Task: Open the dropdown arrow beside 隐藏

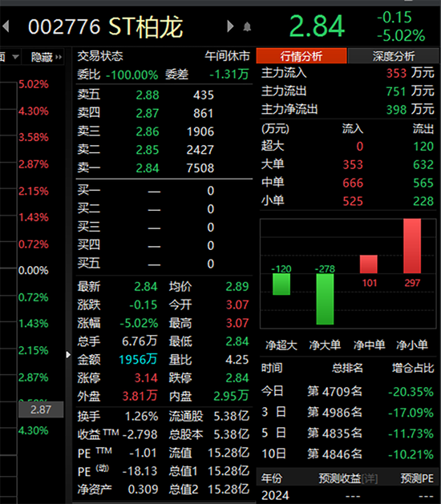Action: pyautogui.click(x=15, y=57)
